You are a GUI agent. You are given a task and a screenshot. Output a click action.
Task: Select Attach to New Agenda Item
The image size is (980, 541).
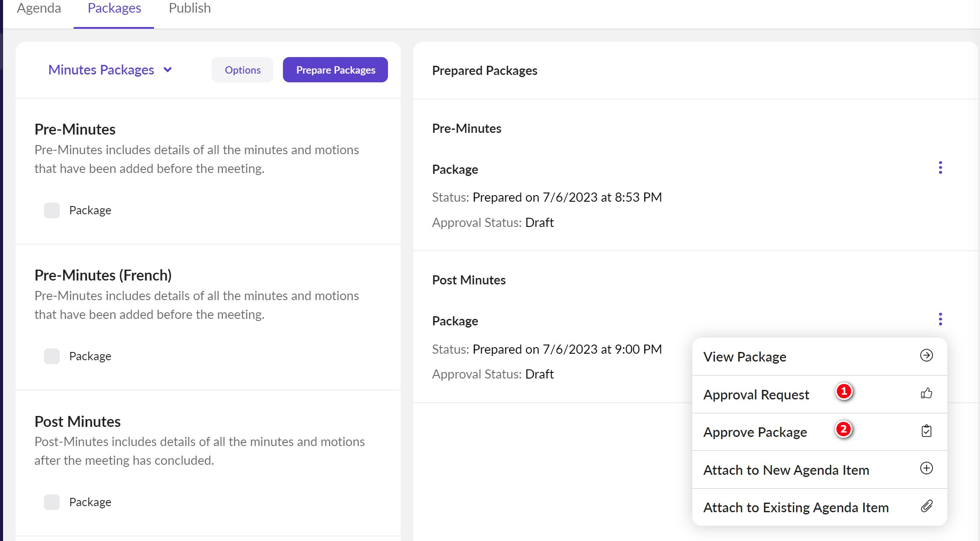pyautogui.click(x=786, y=470)
